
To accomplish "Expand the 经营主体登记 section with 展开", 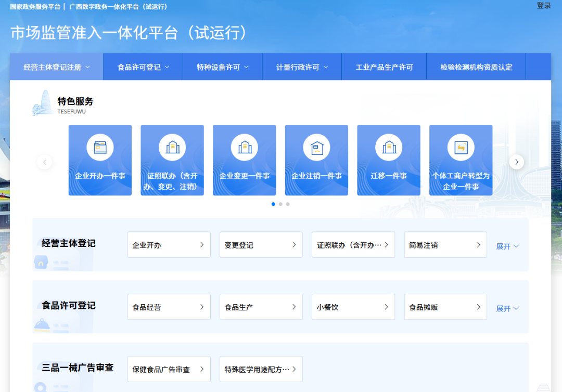I will click(x=507, y=246).
